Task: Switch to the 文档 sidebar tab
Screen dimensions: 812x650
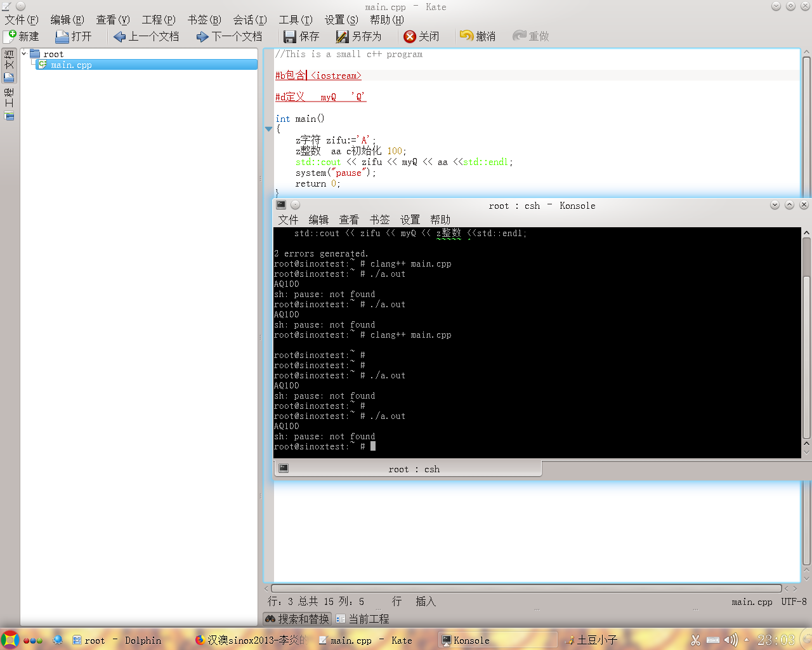Action: click(x=9, y=67)
